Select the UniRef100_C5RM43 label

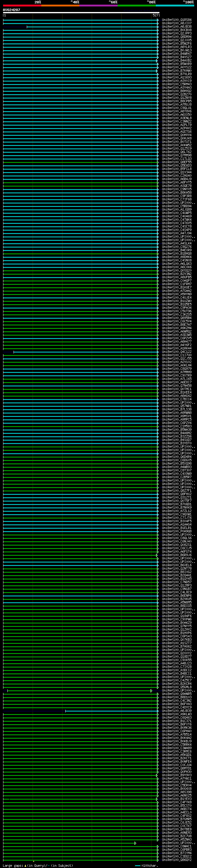click(176, 84)
